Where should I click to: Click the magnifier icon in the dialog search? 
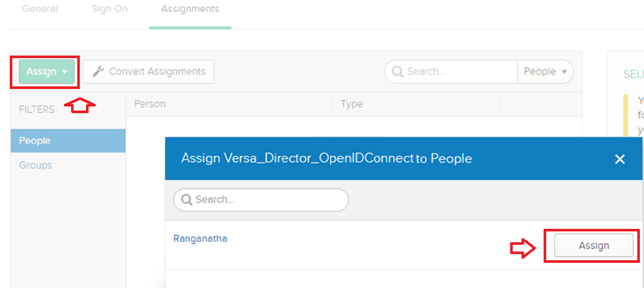click(186, 200)
